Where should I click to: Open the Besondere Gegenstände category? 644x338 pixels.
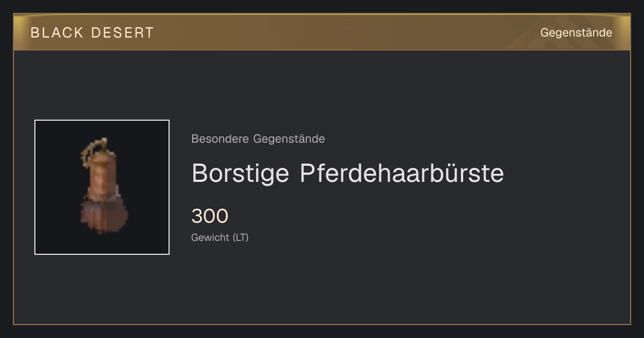pos(258,139)
